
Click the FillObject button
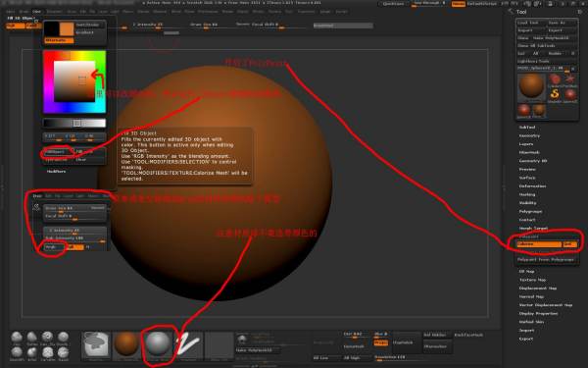[58, 152]
